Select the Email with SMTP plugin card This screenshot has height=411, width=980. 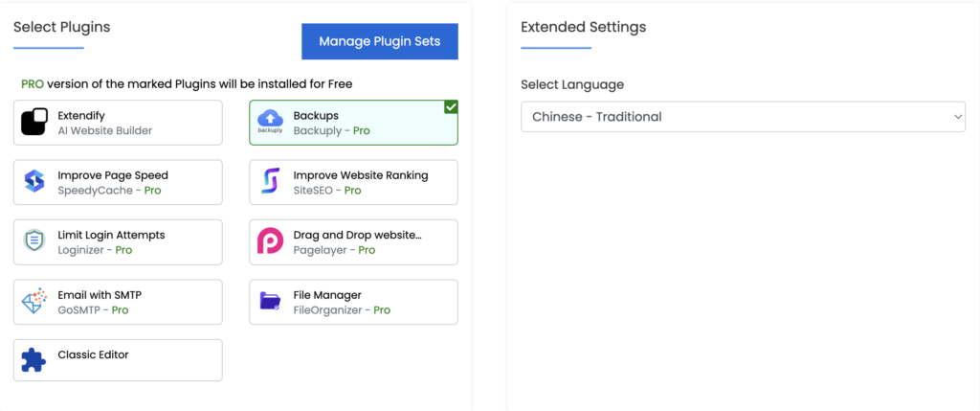pyautogui.click(x=118, y=302)
